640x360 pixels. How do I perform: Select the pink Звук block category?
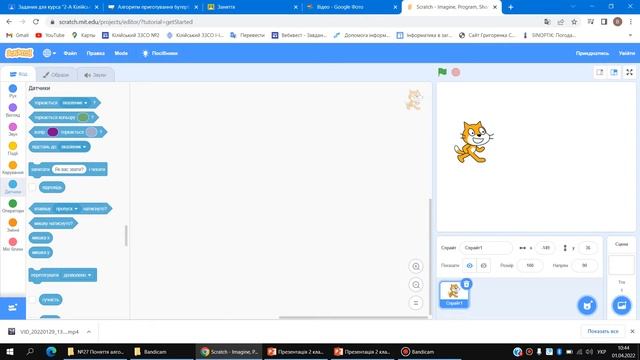click(13, 129)
